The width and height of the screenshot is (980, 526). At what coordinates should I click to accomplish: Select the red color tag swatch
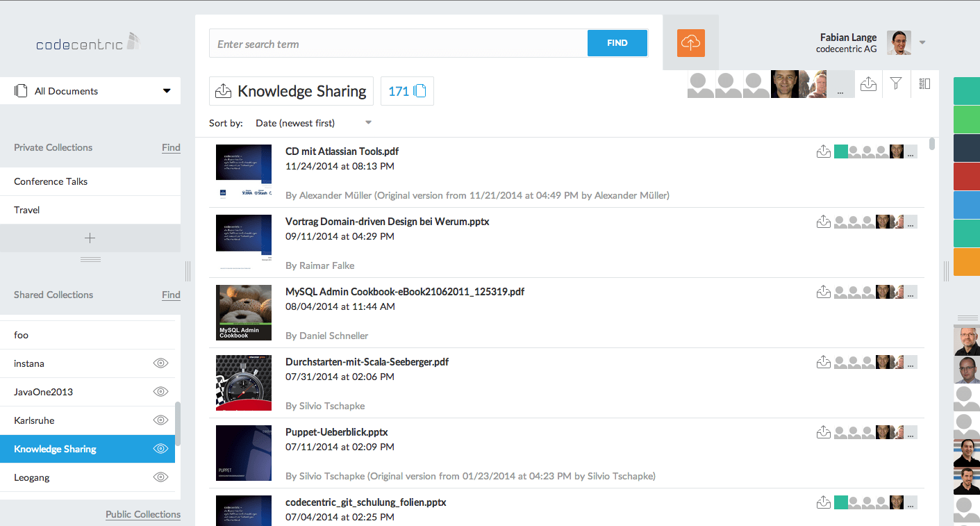(966, 176)
